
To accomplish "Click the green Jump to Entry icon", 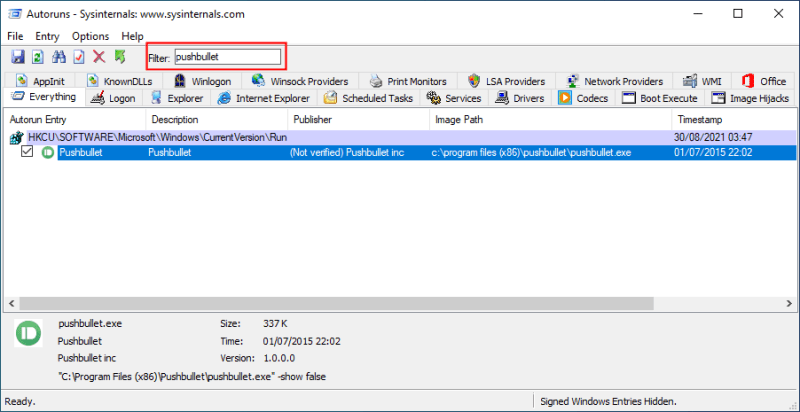I will (120, 57).
